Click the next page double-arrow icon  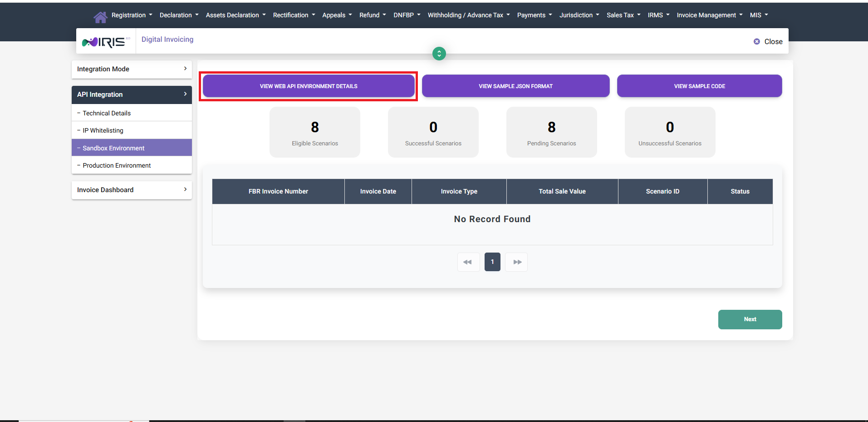point(516,262)
